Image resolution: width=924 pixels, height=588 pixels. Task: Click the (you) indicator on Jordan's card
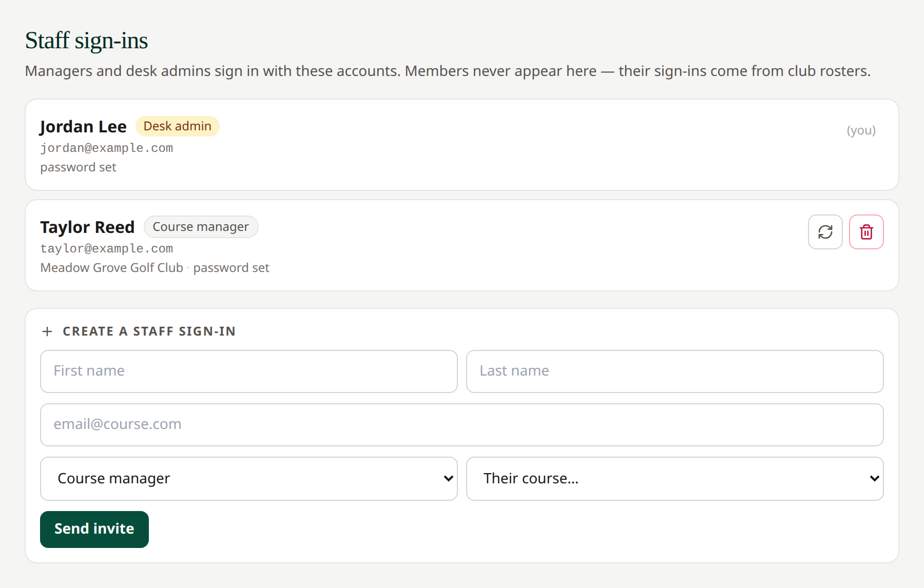(x=861, y=130)
